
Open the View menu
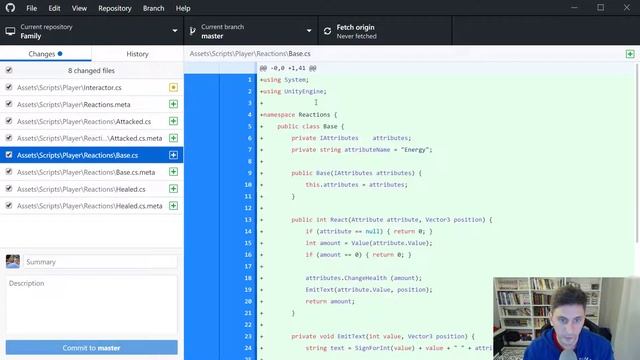79,8
